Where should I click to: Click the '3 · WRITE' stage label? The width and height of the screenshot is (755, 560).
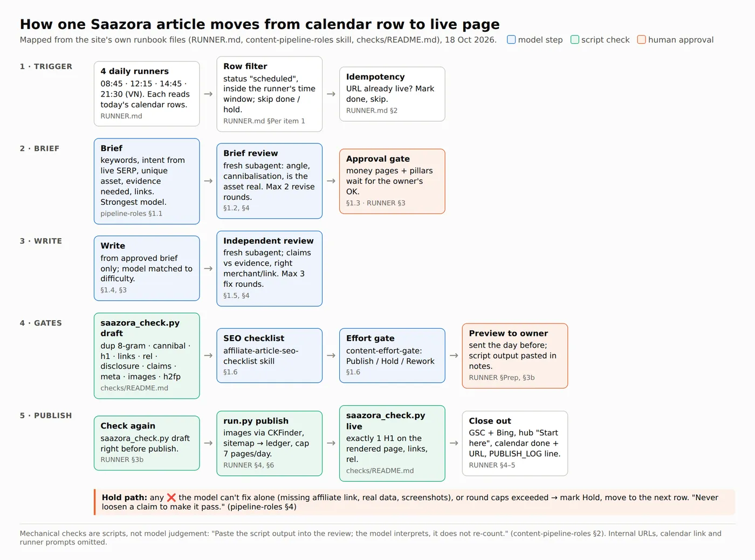(x=41, y=241)
